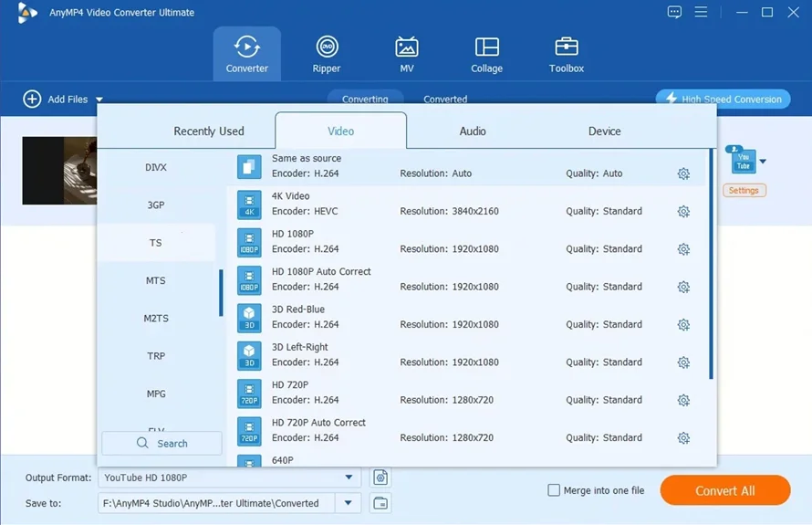Screen dimensions: 812x525
Task: Open the Toolbox module
Action: pyautogui.click(x=567, y=54)
